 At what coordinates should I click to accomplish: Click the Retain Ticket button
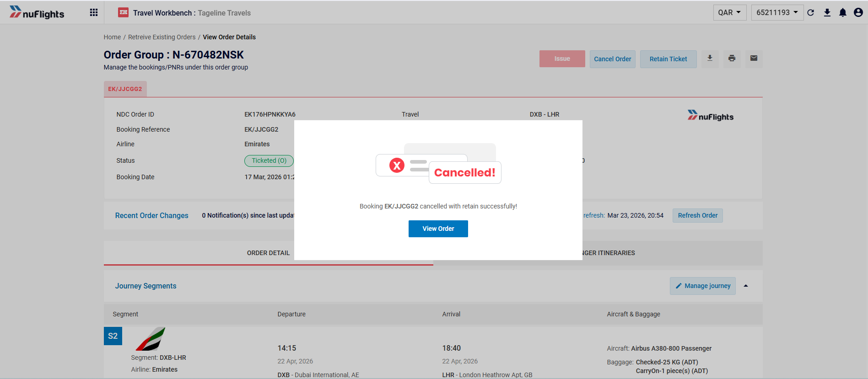click(x=668, y=59)
